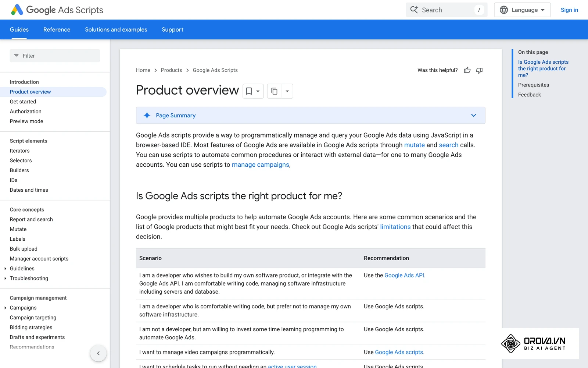Collapse the sidebar with the chevron button

[x=98, y=353]
